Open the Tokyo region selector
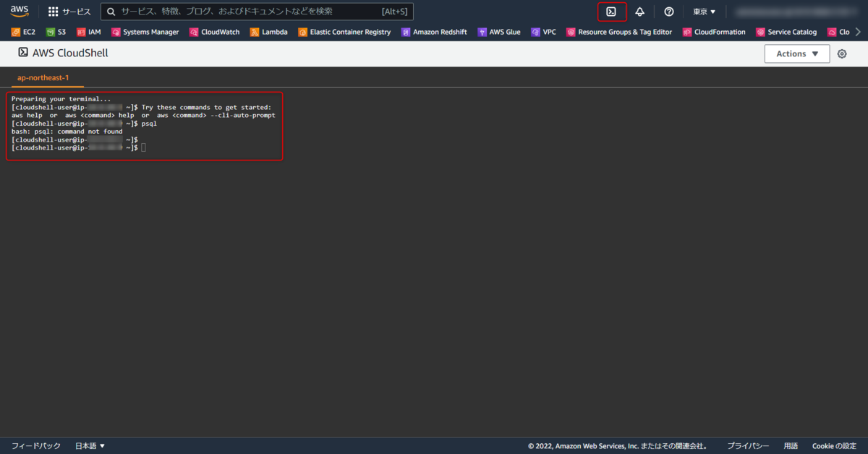The image size is (868, 454). coord(704,12)
